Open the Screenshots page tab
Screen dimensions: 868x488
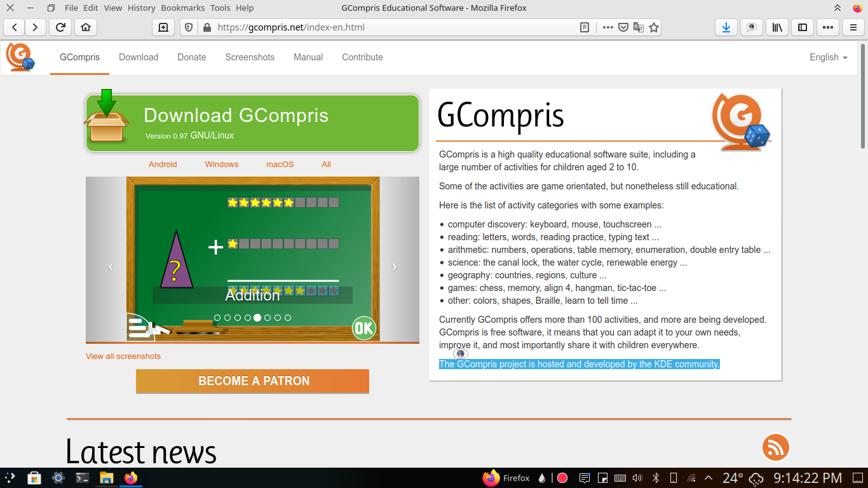click(x=250, y=57)
